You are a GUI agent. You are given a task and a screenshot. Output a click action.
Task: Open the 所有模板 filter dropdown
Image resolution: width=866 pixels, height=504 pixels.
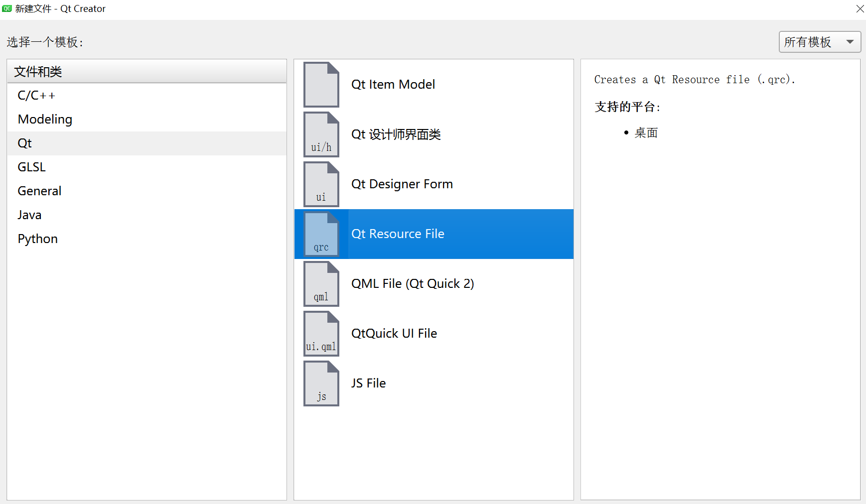(x=820, y=42)
